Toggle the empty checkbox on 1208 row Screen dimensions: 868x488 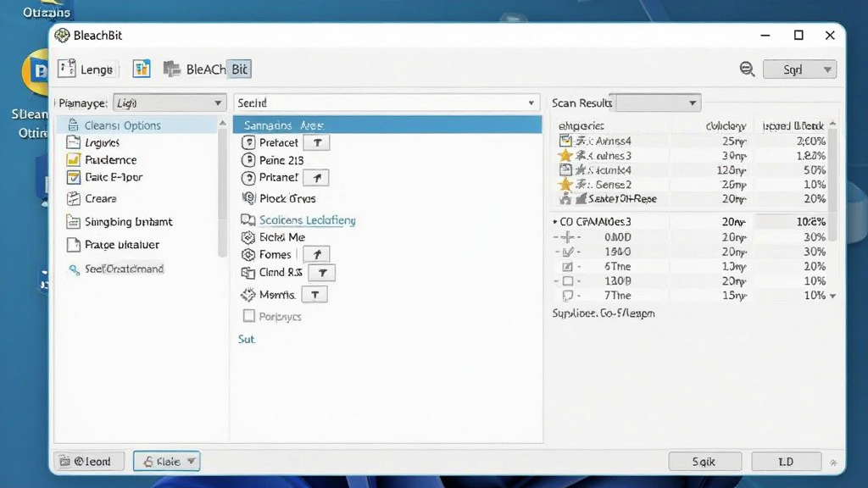pyautogui.click(x=567, y=281)
